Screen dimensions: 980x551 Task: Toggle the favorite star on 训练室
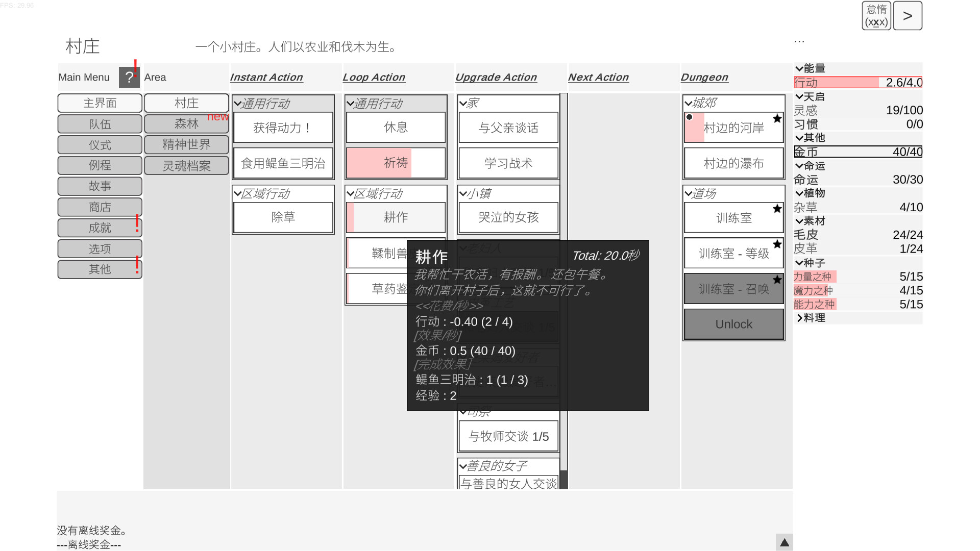click(x=777, y=209)
